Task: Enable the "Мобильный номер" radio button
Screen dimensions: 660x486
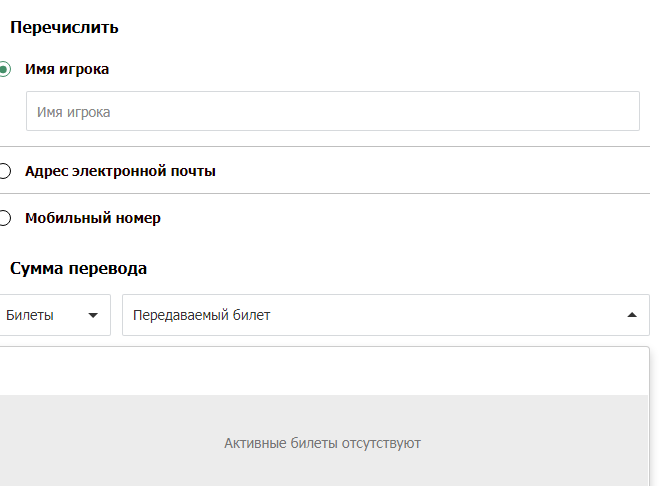Action: click(5, 218)
